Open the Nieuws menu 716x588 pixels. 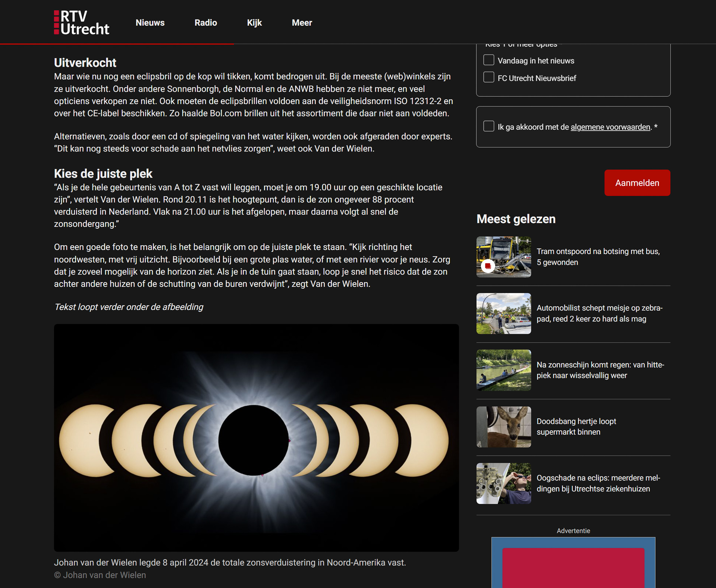(150, 23)
